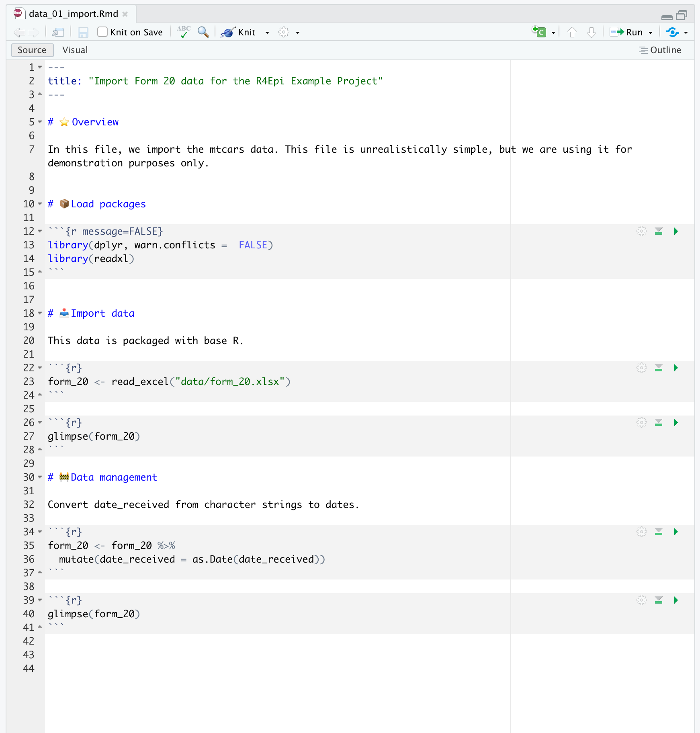
Task: Open insert chunk language dropdown
Action: point(553,33)
